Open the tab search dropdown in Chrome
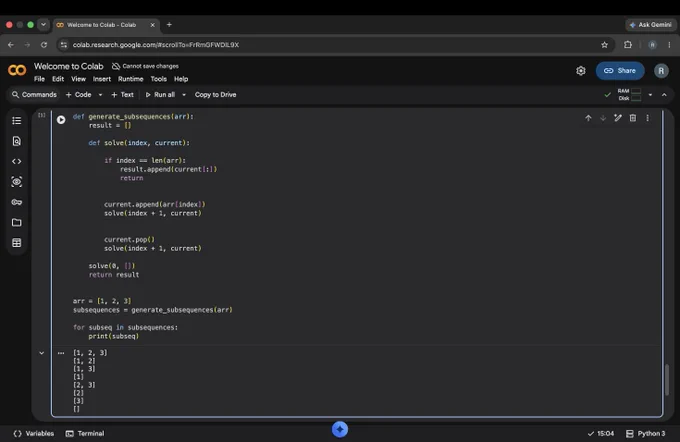 pos(43,25)
